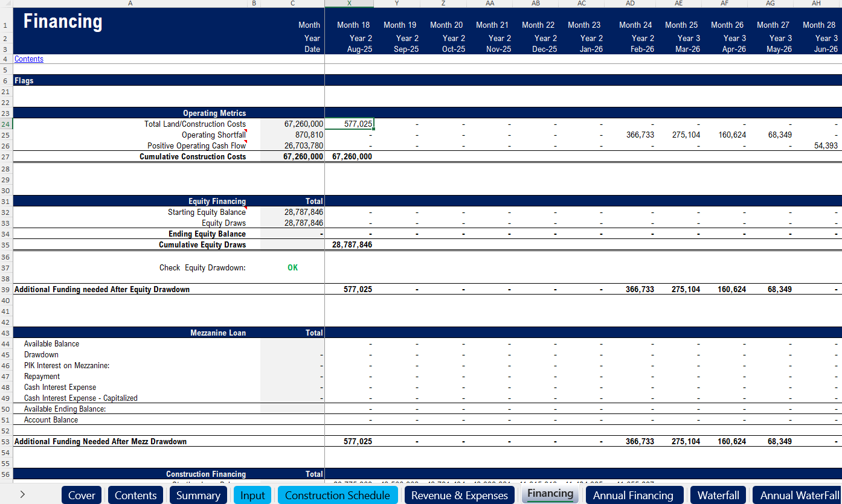Open the Waterfall sheet tab
The image size is (842, 504).
point(718,496)
